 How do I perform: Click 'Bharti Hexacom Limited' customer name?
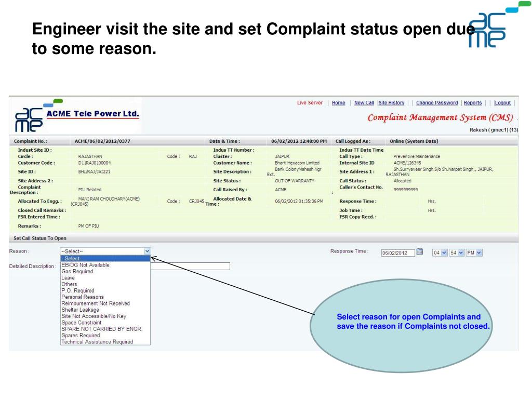coord(297,163)
